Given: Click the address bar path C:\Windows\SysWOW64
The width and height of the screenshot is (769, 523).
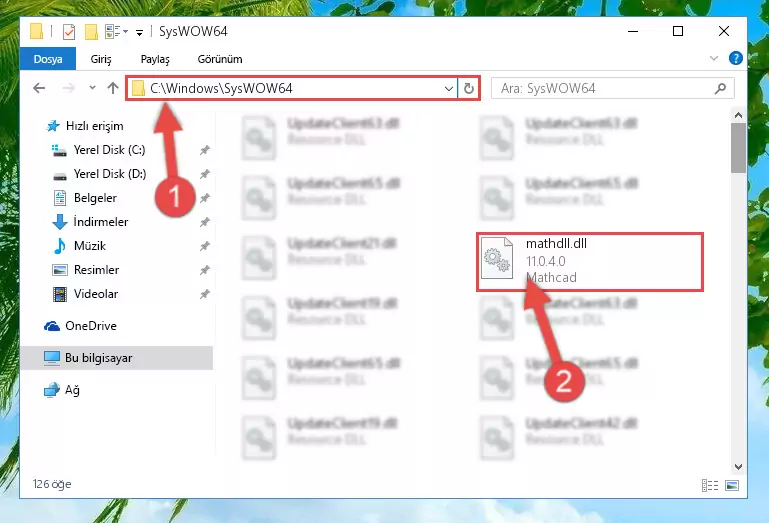Looking at the screenshot, I should coord(221,88).
